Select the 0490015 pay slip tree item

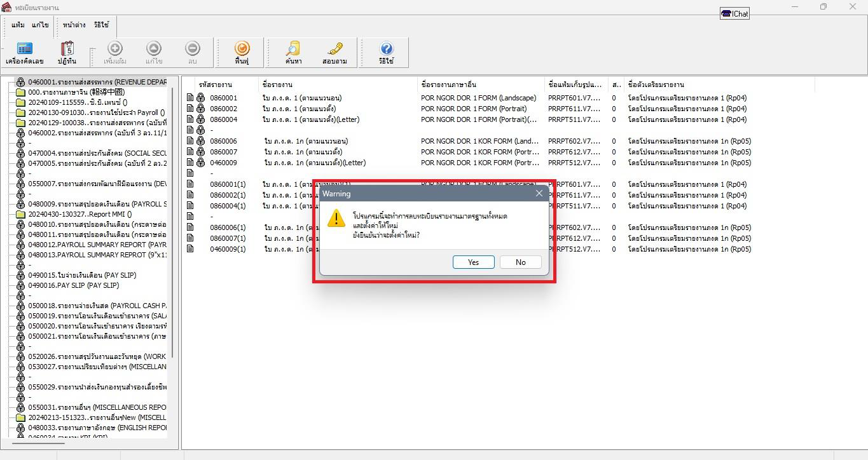coord(81,275)
